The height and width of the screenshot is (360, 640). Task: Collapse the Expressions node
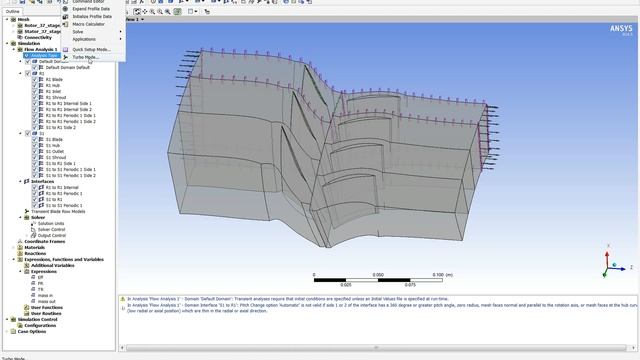pyautogui.click(x=20, y=271)
